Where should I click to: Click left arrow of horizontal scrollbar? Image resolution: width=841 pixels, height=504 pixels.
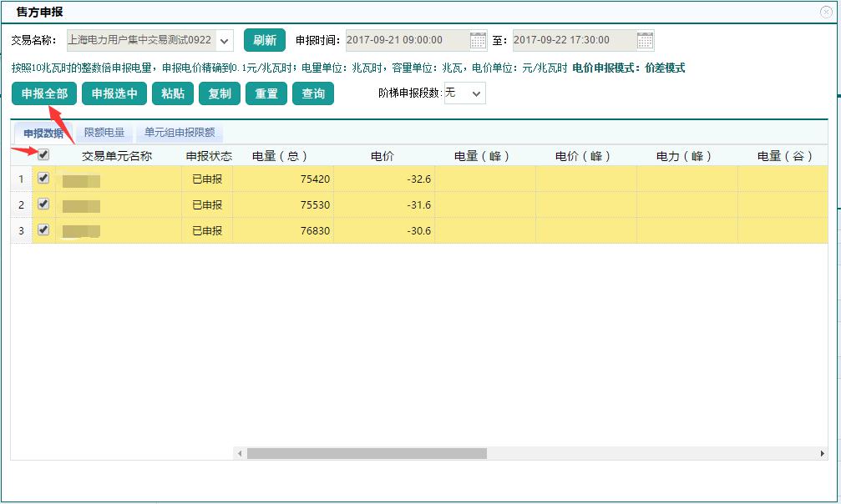coord(240,453)
